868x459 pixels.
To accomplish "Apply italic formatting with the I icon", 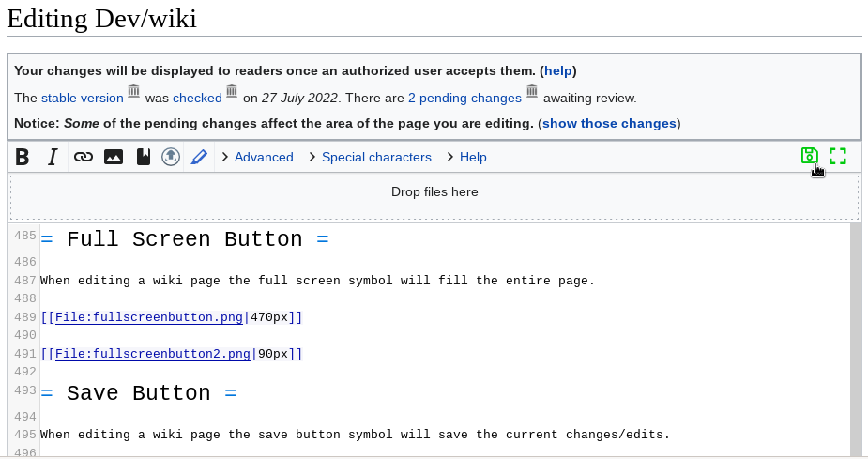I will [x=53, y=157].
